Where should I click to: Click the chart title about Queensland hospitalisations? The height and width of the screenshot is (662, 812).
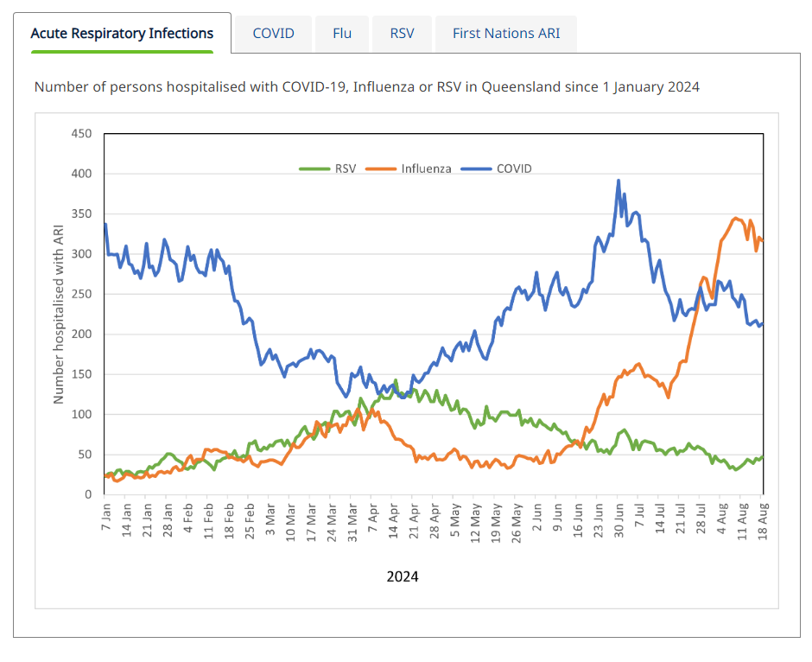pos(366,87)
